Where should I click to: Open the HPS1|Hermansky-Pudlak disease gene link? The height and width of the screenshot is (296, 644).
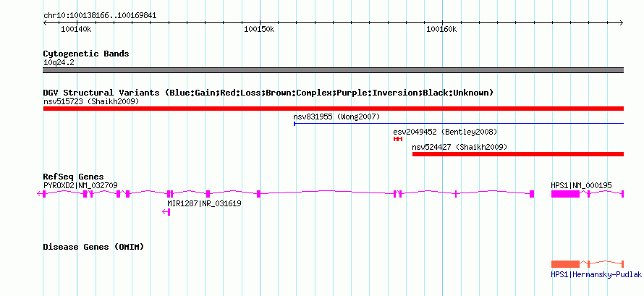[x=596, y=275]
